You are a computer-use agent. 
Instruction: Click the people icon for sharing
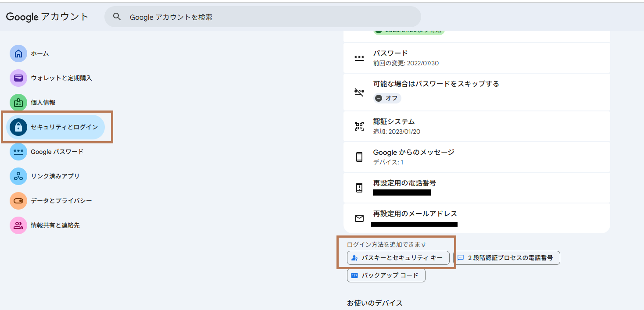point(18,225)
